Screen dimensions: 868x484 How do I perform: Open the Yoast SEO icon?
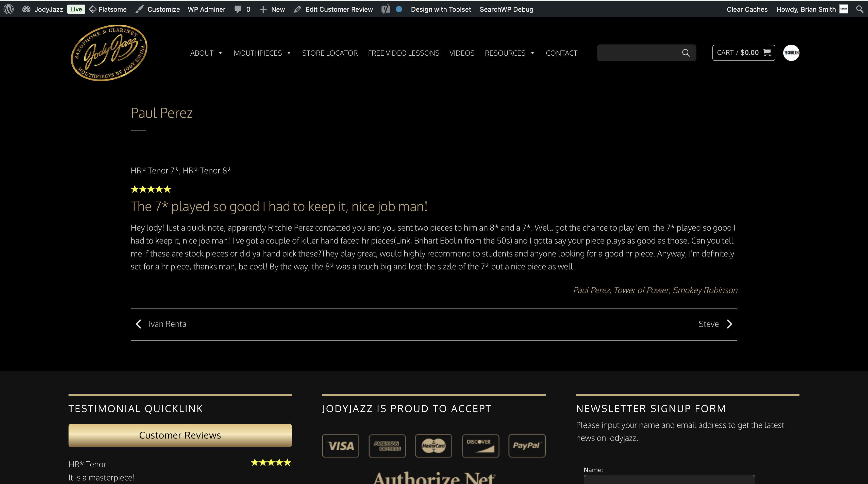pos(386,9)
